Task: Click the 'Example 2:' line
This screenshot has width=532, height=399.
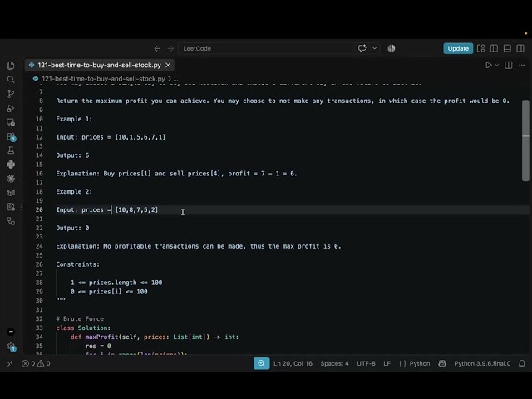Action: (x=74, y=192)
